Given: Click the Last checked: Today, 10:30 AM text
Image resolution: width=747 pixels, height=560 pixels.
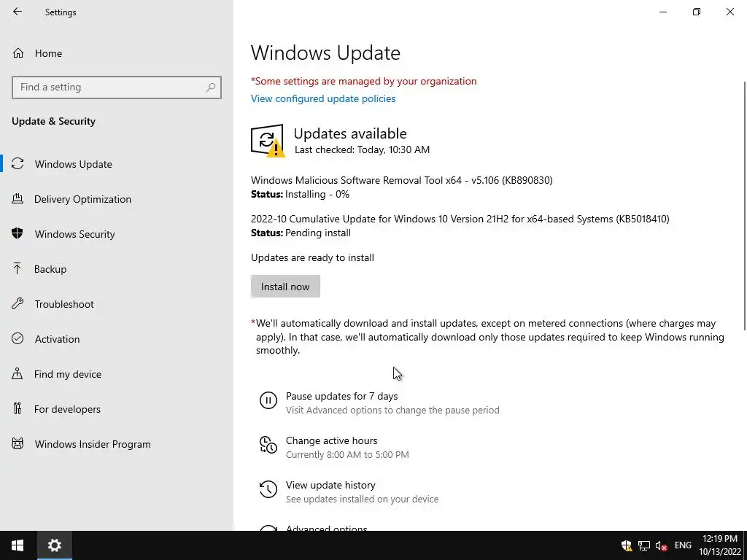Looking at the screenshot, I should (362, 149).
